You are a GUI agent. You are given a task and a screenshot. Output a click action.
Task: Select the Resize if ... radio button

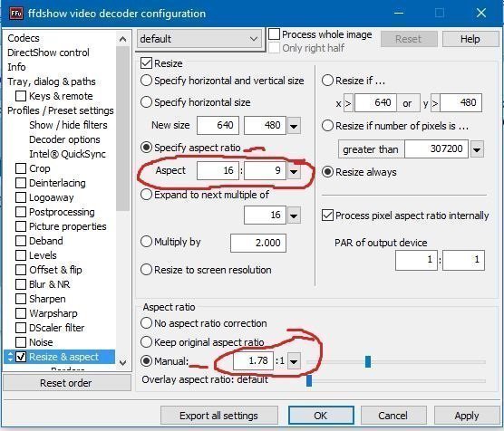[x=327, y=81]
